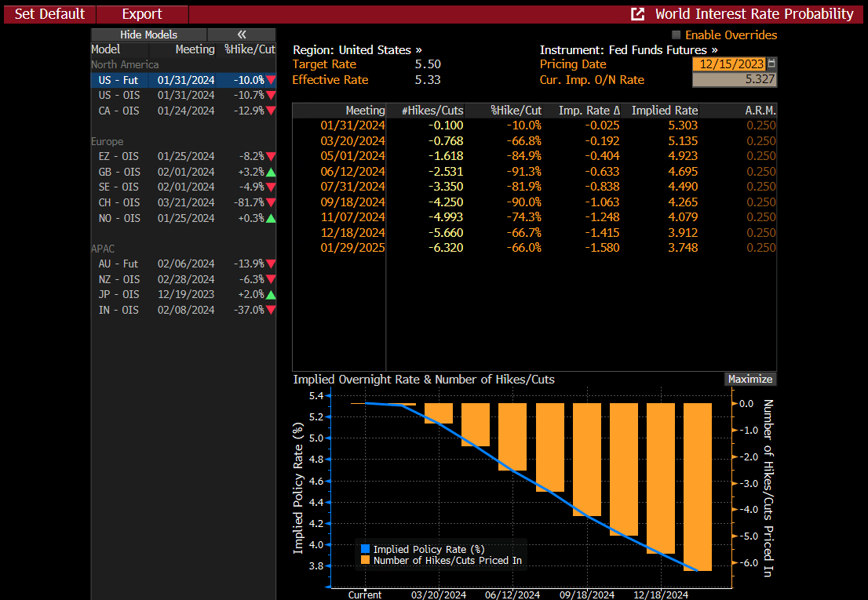Screen dimensions: 868x600
Task: Click the red down arrow for US - Fut
Action: (271, 80)
